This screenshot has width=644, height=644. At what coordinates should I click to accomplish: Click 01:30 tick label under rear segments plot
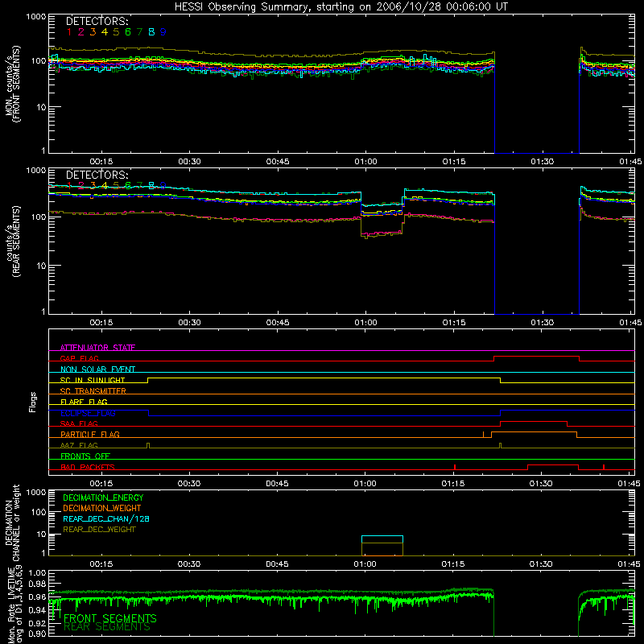[x=542, y=323]
